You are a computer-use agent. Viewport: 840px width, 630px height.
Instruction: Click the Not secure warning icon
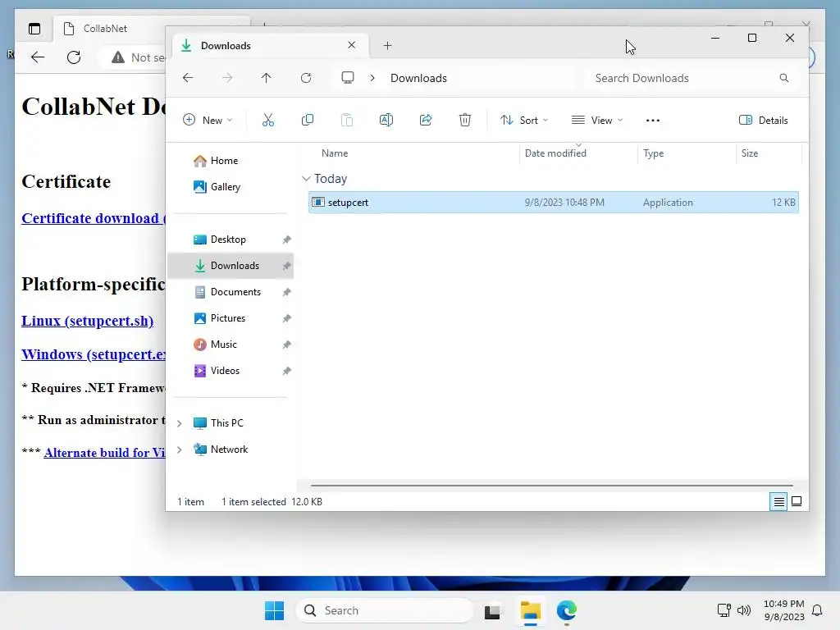pyautogui.click(x=118, y=57)
